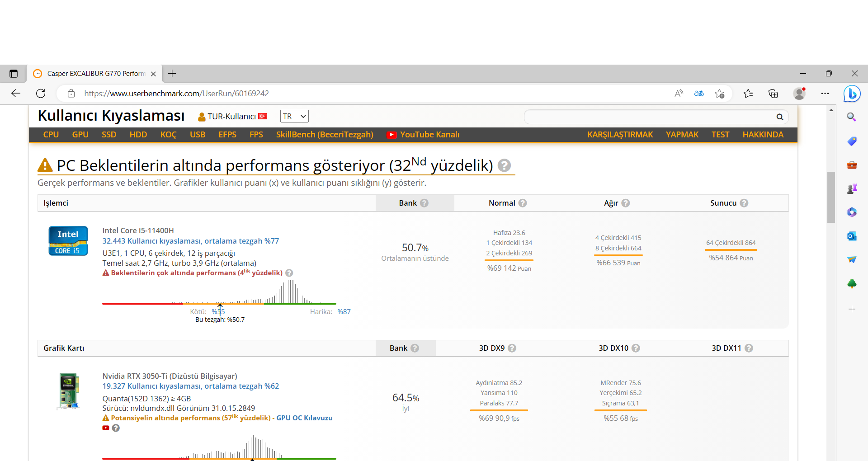Click the site search magnifier icon
This screenshot has height=461, width=868.
click(x=780, y=117)
